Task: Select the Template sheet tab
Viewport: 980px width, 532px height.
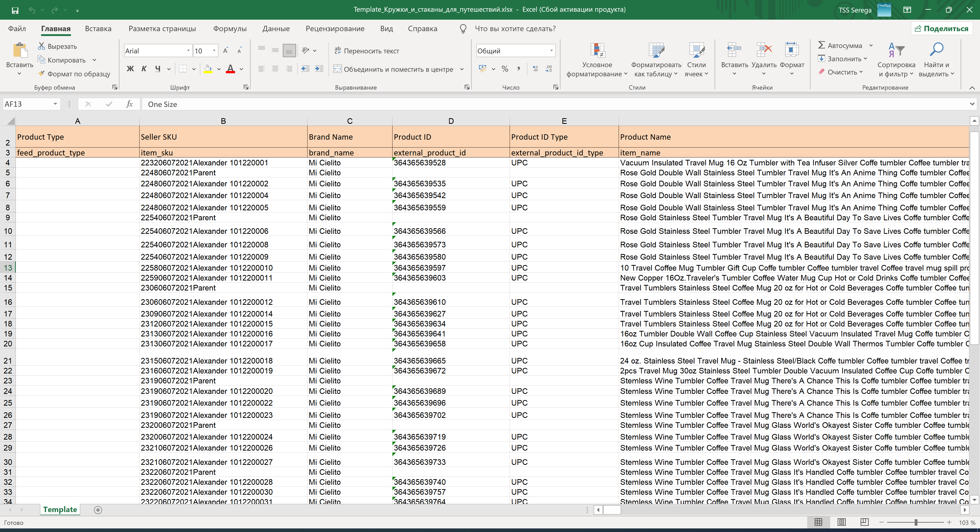Action: click(60, 510)
